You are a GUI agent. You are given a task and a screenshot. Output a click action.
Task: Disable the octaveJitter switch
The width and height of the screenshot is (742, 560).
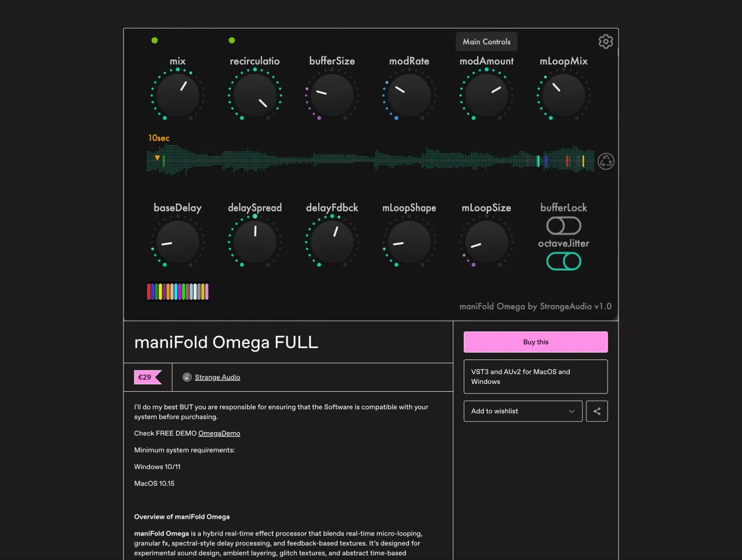[x=563, y=261]
